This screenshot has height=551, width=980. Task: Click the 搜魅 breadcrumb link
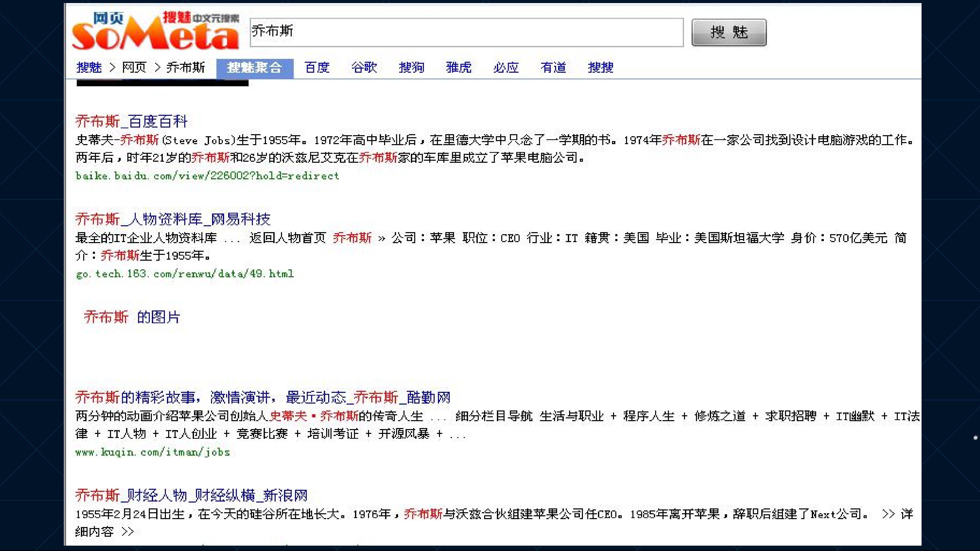coord(89,68)
